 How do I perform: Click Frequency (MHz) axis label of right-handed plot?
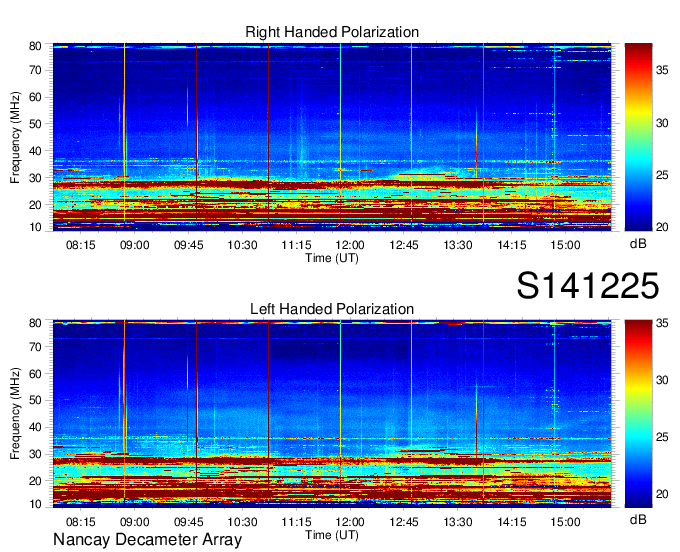coord(15,137)
